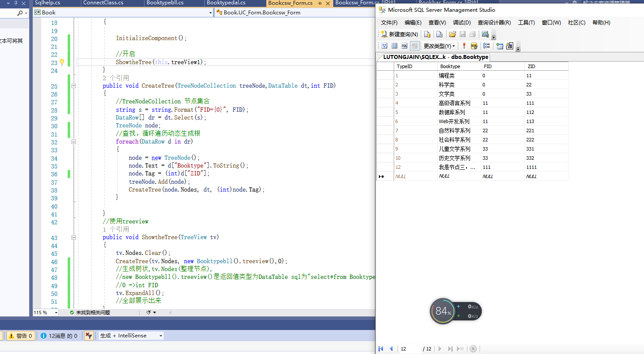Click the lightbulb quick actions icon
The image size is (644, 354).
pos(62,62)
